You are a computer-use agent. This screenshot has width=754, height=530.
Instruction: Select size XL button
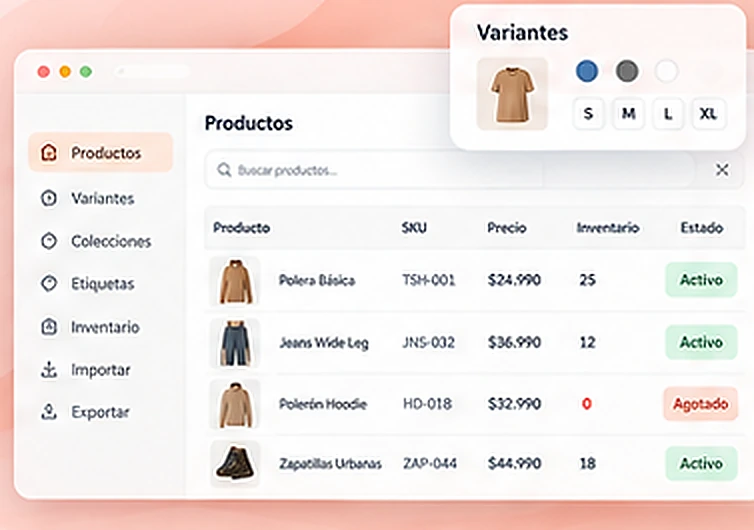[x=709, y=114]
